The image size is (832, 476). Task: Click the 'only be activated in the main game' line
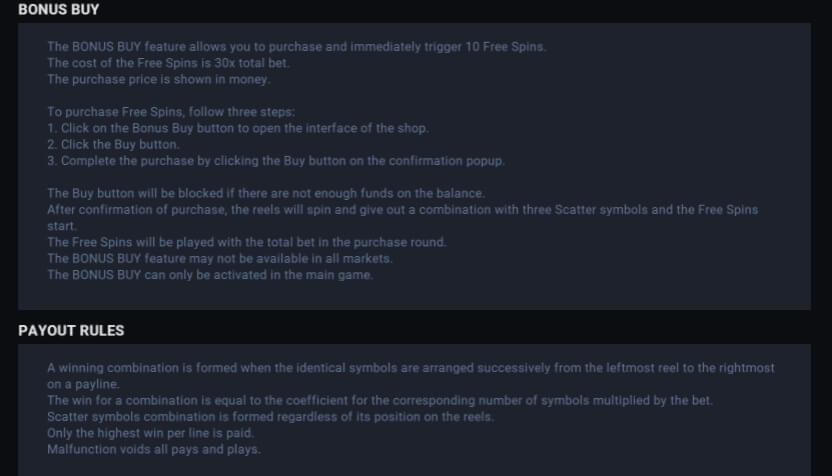[210, 275]
